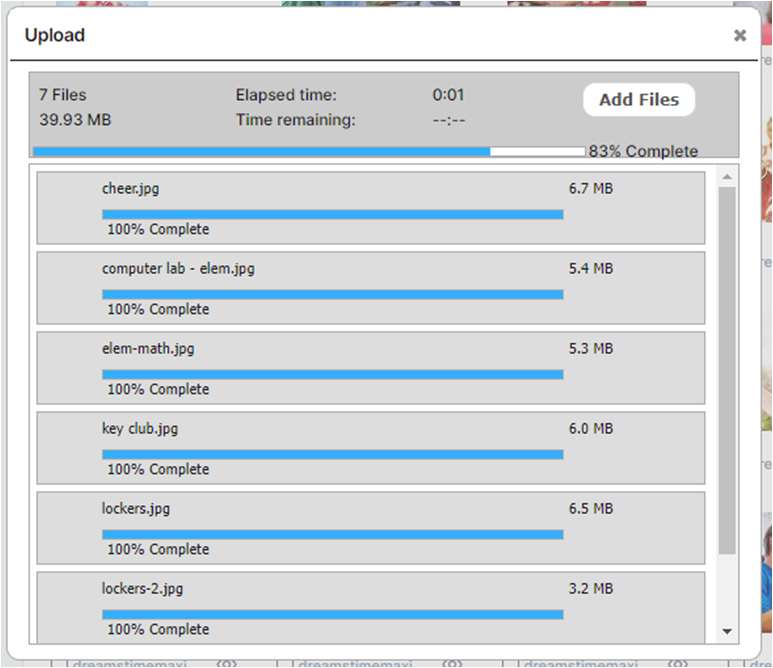Screen dimensions: 773x668
Task: Click the Upload dialog title
Action: (55, 35)
